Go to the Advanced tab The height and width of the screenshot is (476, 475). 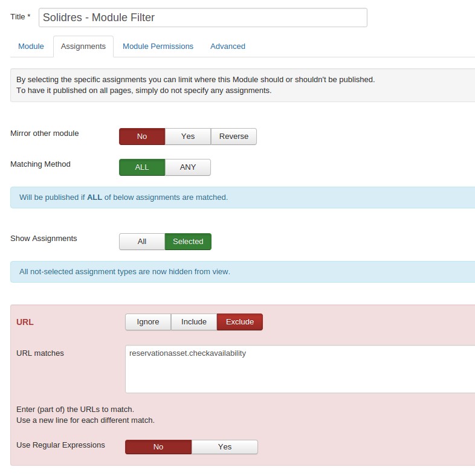[227, 47]
